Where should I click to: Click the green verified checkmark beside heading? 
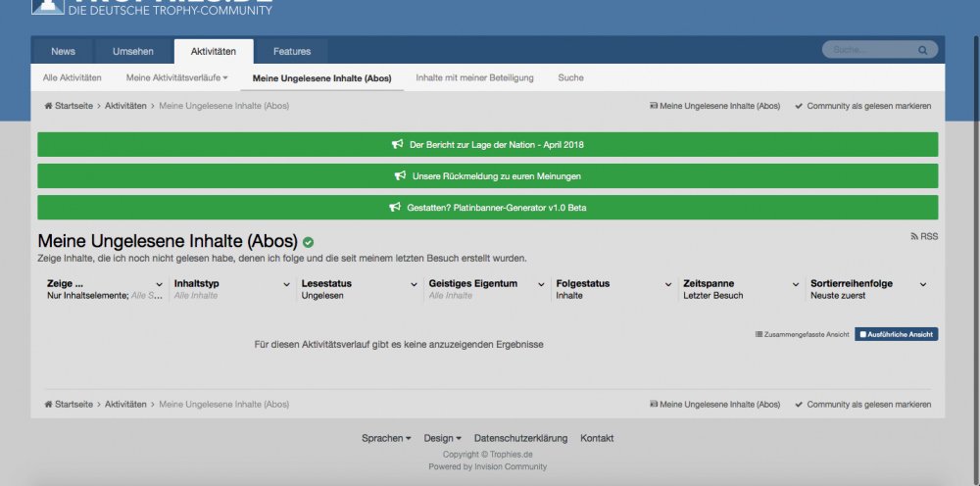(308, 242)
